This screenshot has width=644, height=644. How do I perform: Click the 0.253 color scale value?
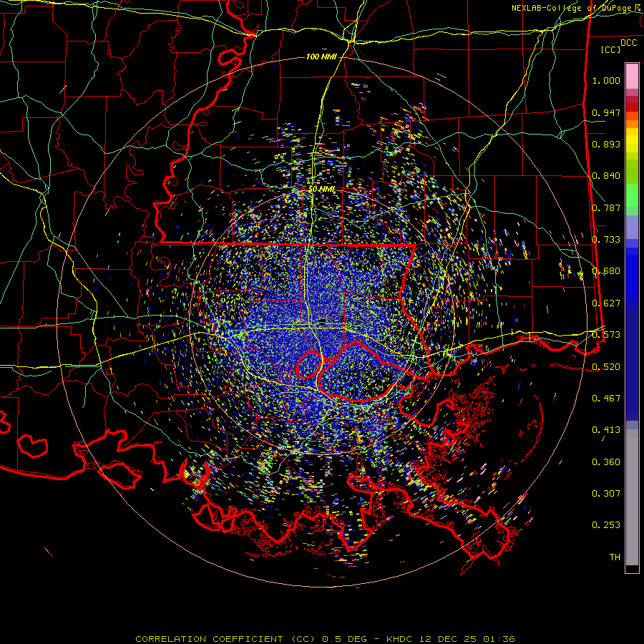tap(606, 525)
